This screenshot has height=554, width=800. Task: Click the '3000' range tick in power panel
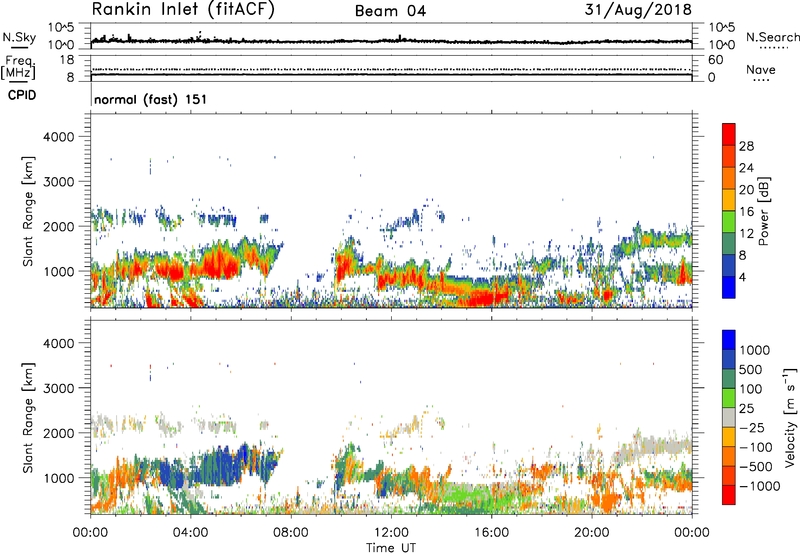click(x=58, y=182)
